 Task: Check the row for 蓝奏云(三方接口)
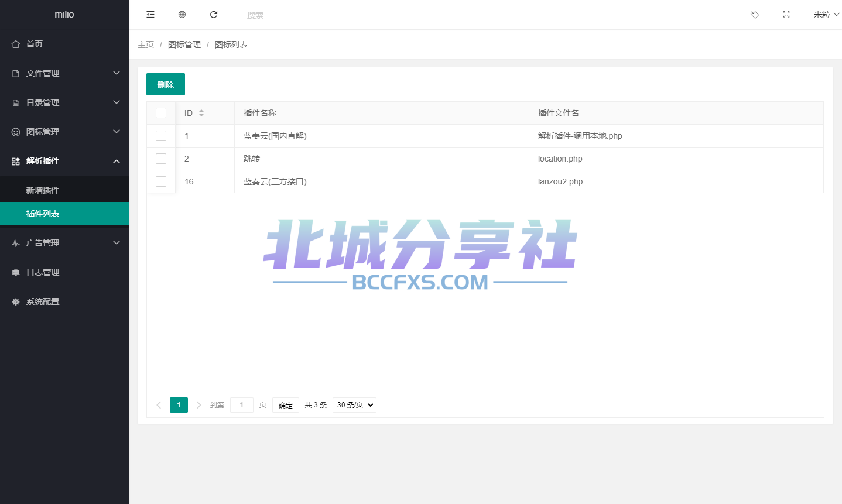point(161,181)
